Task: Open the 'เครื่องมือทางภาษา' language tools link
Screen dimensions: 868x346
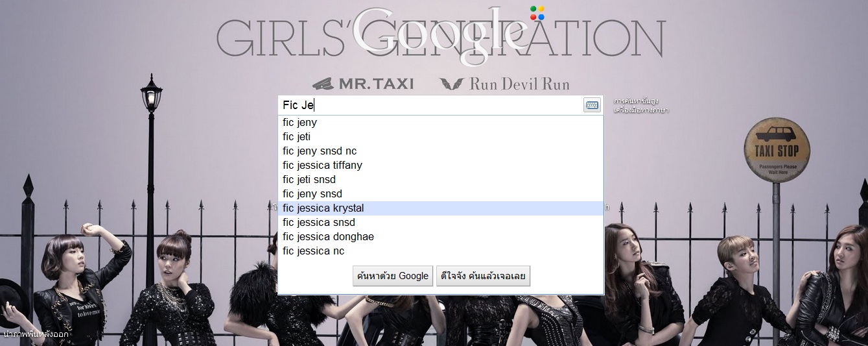Action: [641, 110]
